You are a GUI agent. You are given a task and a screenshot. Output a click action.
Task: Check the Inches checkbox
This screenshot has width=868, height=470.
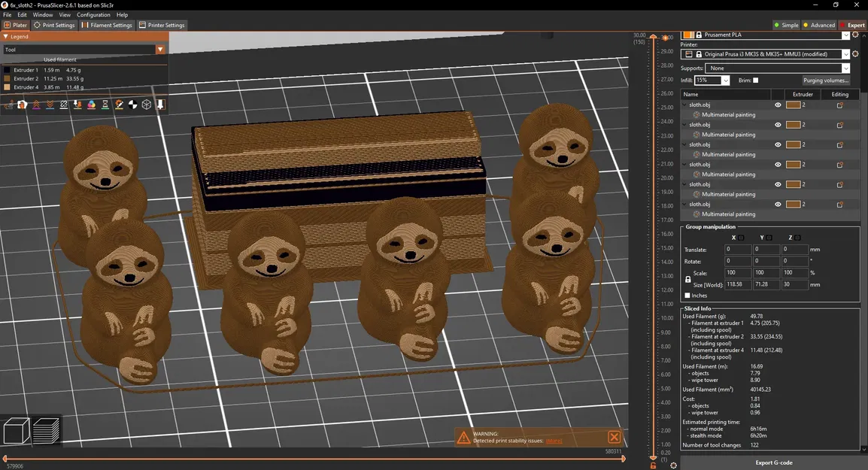(687, 296)
